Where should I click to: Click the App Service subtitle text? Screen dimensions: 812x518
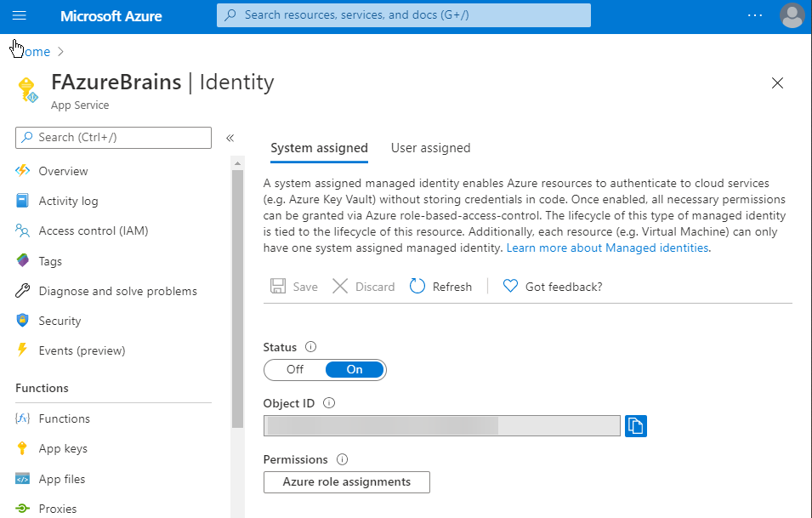pos(80,105)
